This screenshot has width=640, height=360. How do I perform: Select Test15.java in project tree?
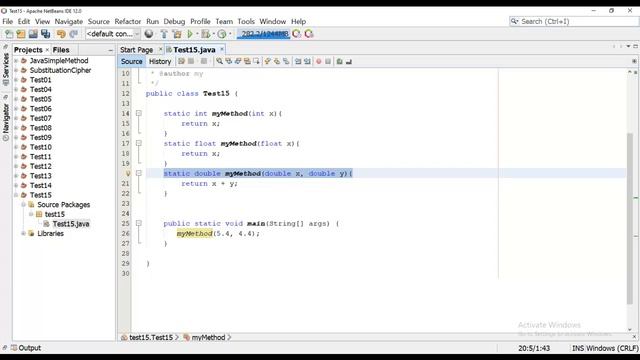click(x=71, y=224)
